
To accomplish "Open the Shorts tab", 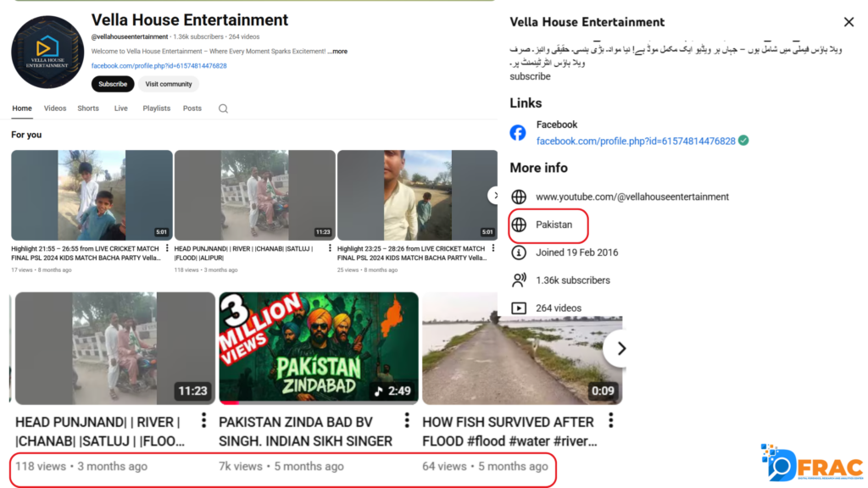I will (88, 108).
